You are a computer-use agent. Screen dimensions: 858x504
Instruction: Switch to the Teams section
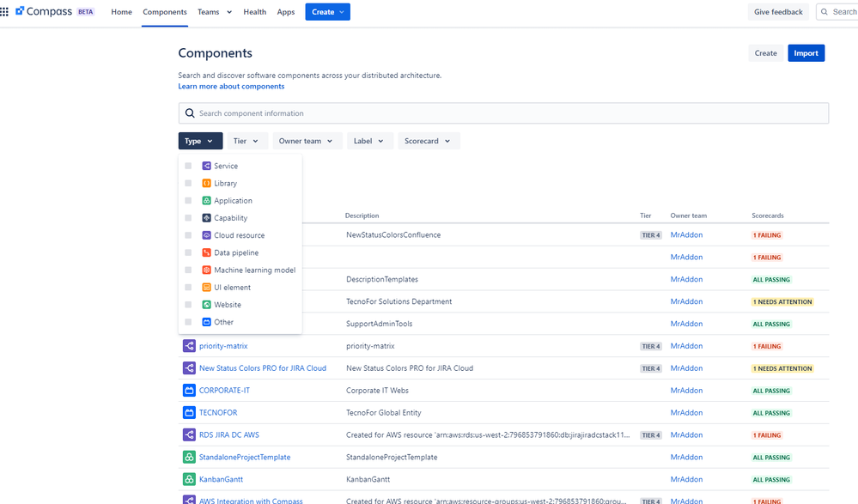[x=209, y=11]
